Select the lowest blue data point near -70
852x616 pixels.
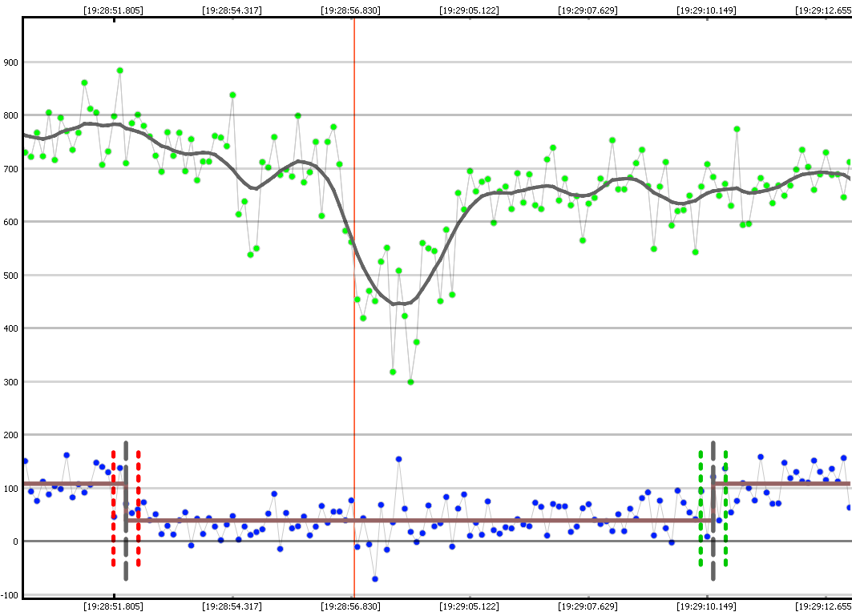[375, 579]
